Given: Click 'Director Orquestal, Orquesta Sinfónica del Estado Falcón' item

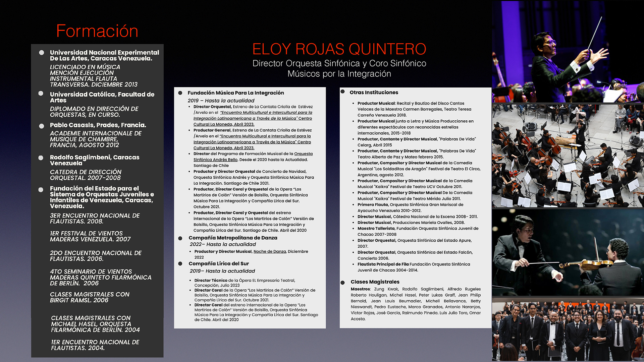Looking at the screenshot, I should pos(415,255).
